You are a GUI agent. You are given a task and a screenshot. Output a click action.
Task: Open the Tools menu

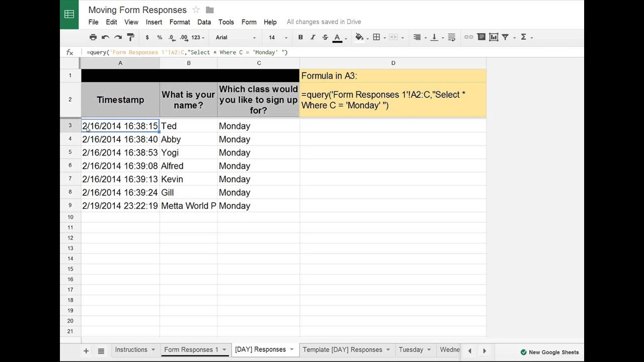pyautogui.click(x=226, y=22)
